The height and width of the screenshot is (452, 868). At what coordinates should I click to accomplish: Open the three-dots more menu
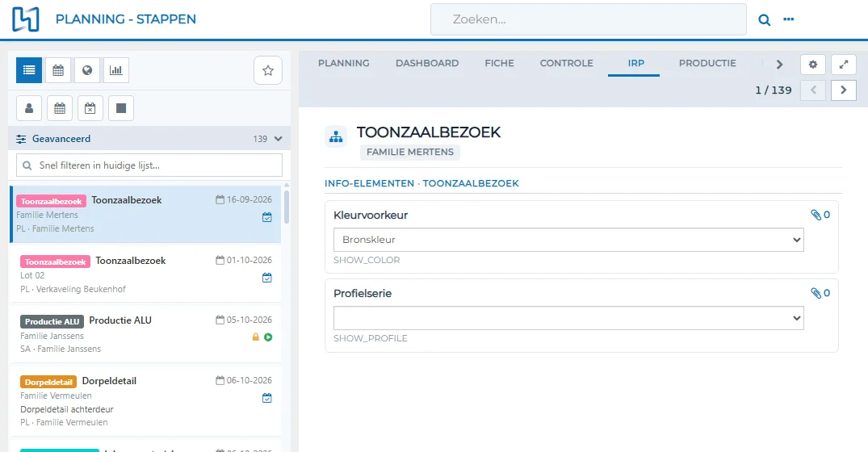point(788,19)
